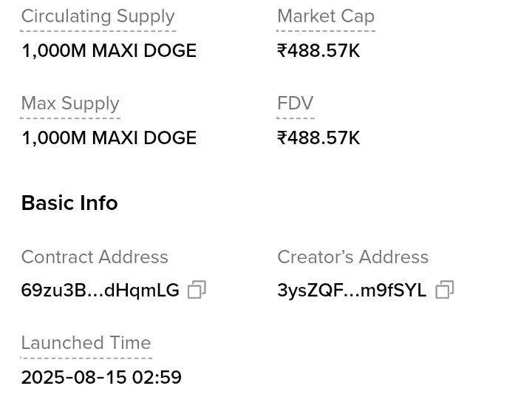Open contract address link 69zu3B...dHqmLG
Image resolution: width=532 pixels, height=417 pixels.
click(x=100, y=291)
